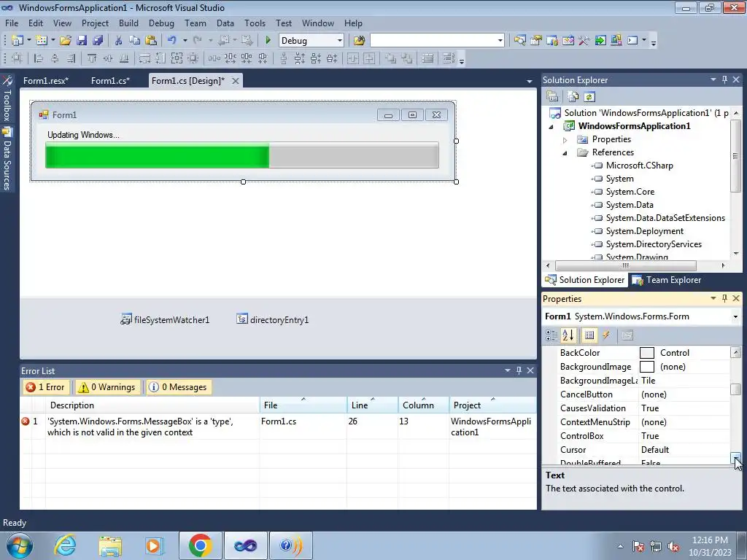Screen dimensions: 747x560
Task: Click the green progress bar on Form1
Action: pos(242,155)
